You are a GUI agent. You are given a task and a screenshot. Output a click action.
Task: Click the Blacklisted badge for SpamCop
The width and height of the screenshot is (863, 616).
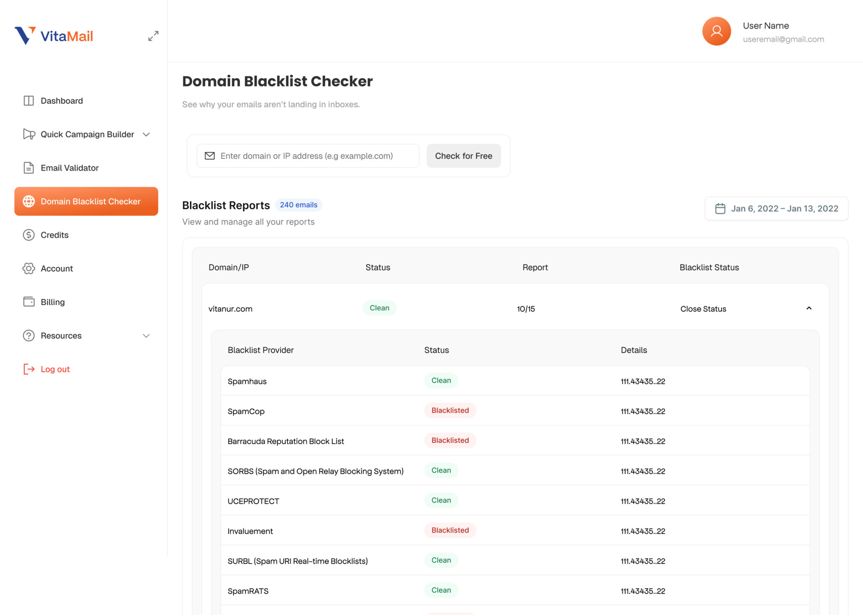[450, 410]
